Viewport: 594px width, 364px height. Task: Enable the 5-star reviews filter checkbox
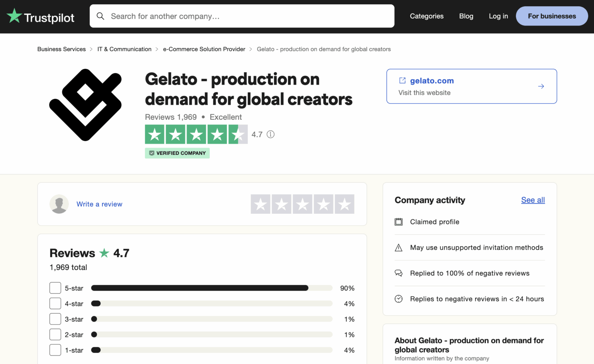(55, 288)
